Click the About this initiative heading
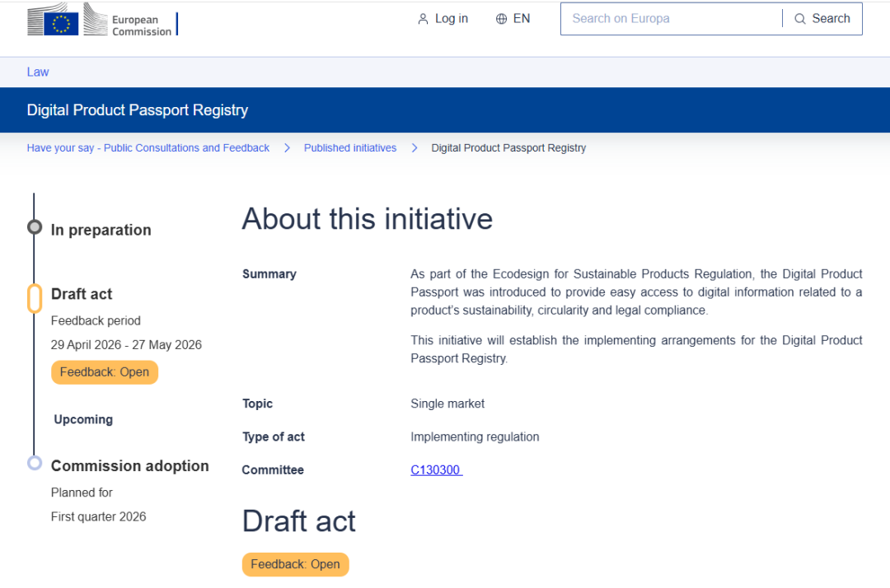890x588 pixels. click(368, 219)
